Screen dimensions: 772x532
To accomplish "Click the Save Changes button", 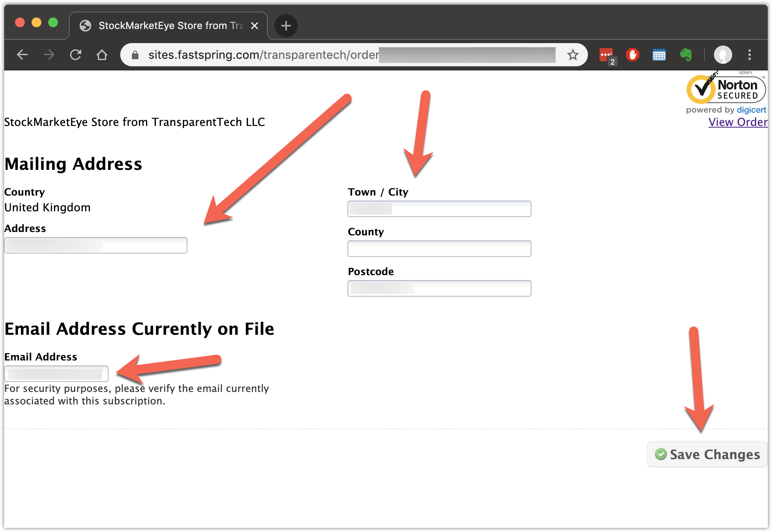I will pyautogui.click(x=707, y=454).
